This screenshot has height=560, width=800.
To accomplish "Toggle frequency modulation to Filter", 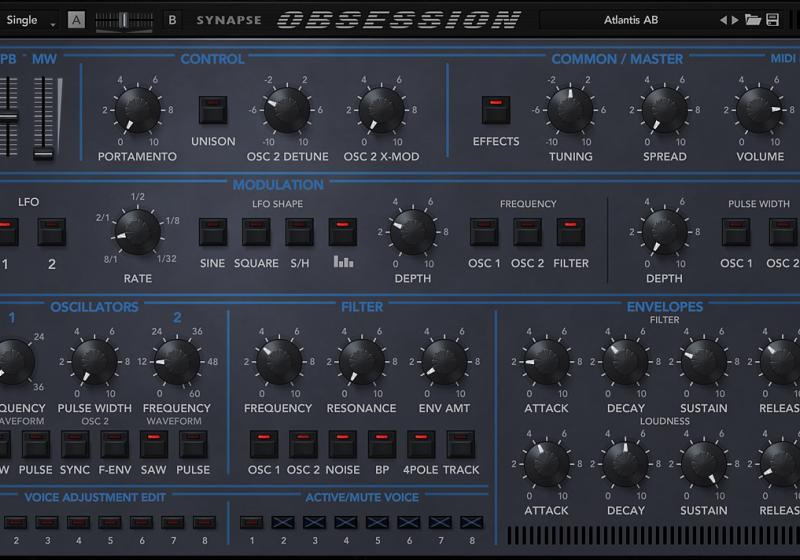I will pyautogui.click(x=571, y=232).
